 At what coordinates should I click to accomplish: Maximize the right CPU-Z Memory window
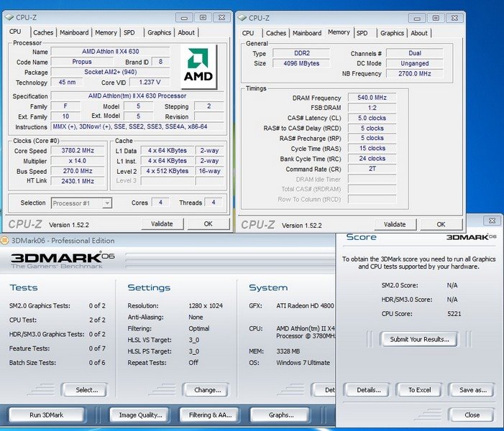[436, 18]
